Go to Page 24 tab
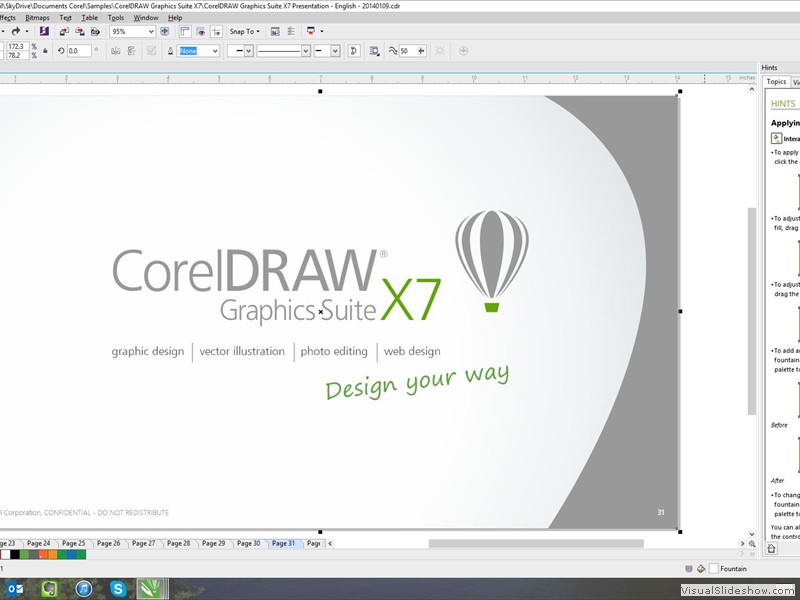800x600 pixels. pos(39,543)
